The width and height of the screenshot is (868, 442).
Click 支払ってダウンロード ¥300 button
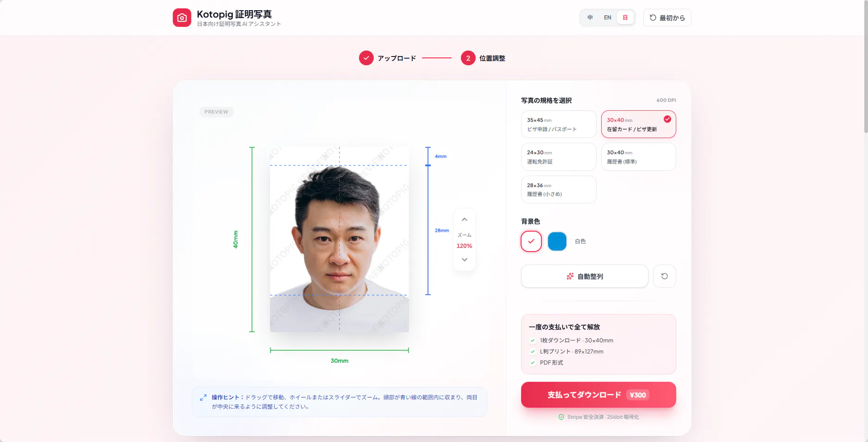[x=598, y=395]
